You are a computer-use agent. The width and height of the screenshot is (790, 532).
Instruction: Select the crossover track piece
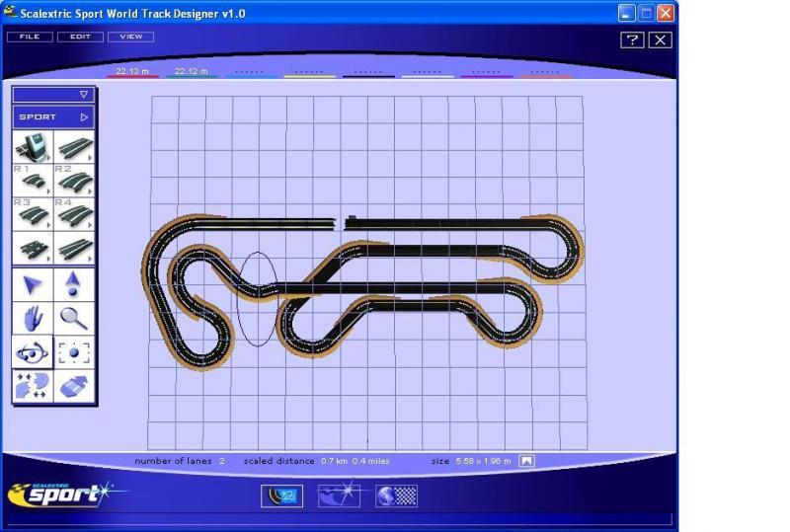(x=32, y=249)
